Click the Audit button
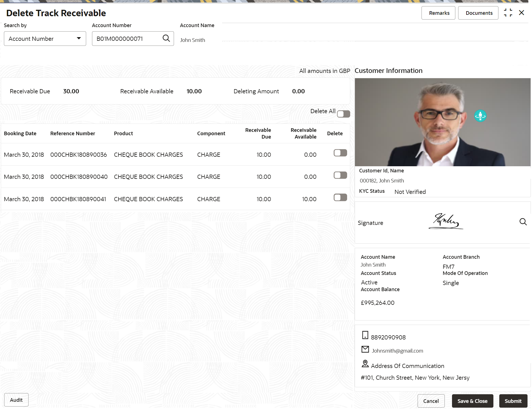Image resolution: width=532 pixels, height=411 pixels. [16, 400]
